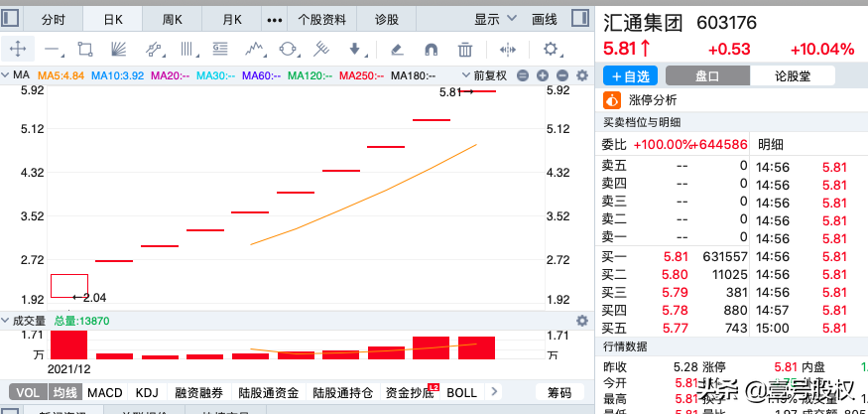The height and width of the screenshot is (414, 868).
Task: Click the plus zoom icon on MA bar
Action: (543, 75)
